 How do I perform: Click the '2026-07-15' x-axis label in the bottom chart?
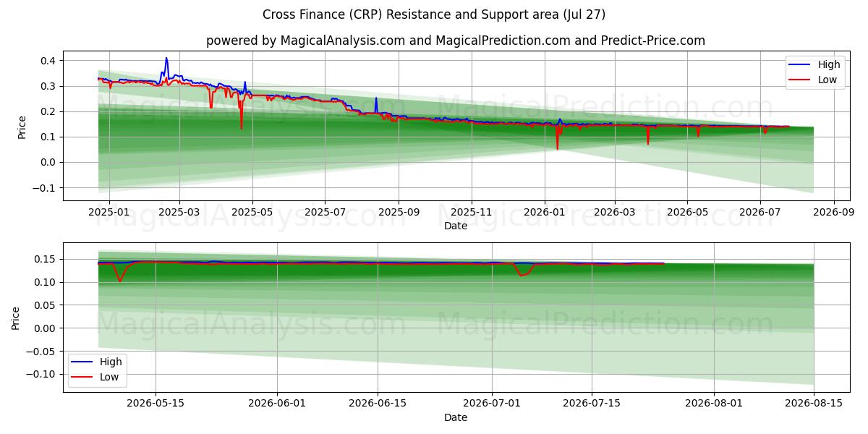[x=592, y=404]
